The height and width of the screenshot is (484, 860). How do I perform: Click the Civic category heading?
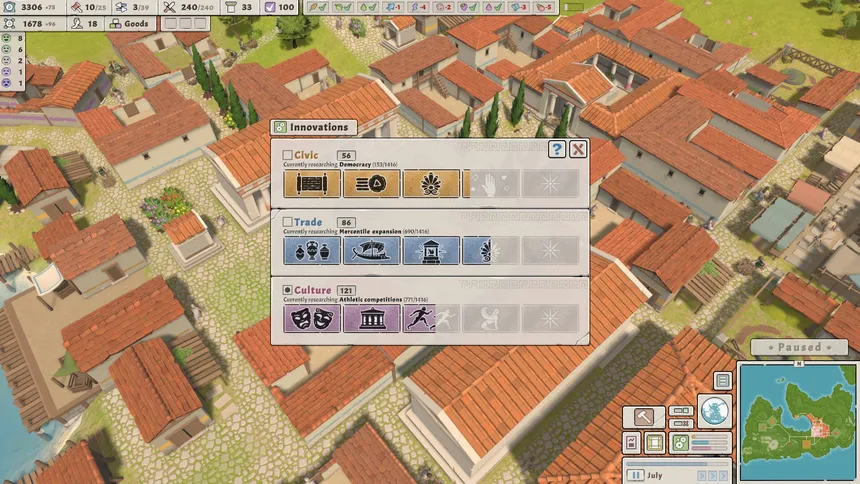click(x=306, y=155)
